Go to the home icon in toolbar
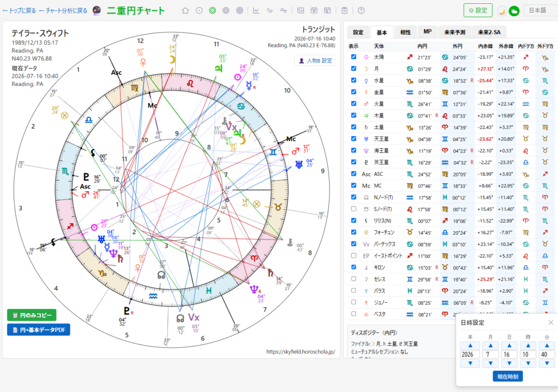 pyautogui.click(x=185, y=11)
